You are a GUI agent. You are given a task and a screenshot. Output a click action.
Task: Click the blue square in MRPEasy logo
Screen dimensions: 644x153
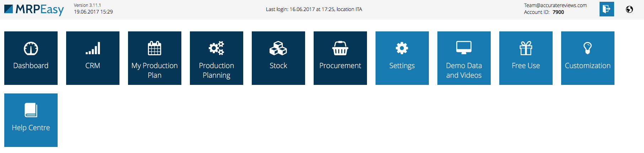9,9
